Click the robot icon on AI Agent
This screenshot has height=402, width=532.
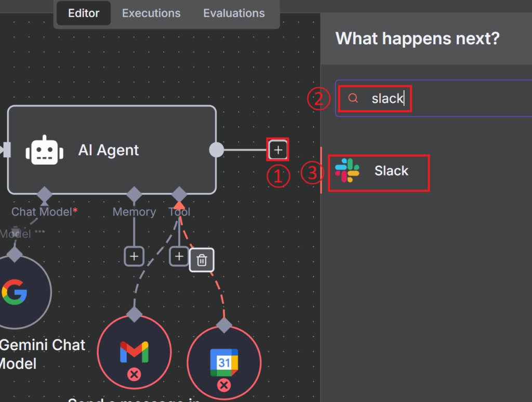[x=45, y=151]
